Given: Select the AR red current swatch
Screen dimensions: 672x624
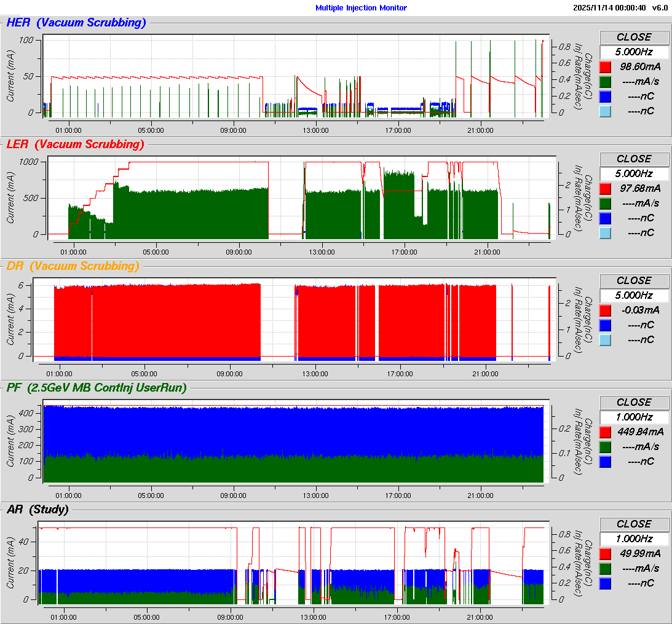Looking at the screenshot, I should coord(605,554).
